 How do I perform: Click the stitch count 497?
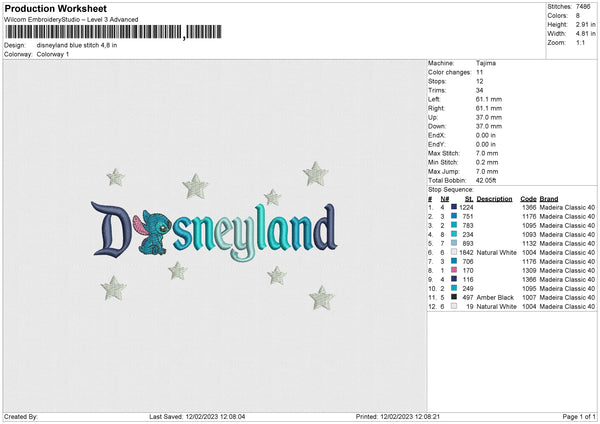click(468, 297)
